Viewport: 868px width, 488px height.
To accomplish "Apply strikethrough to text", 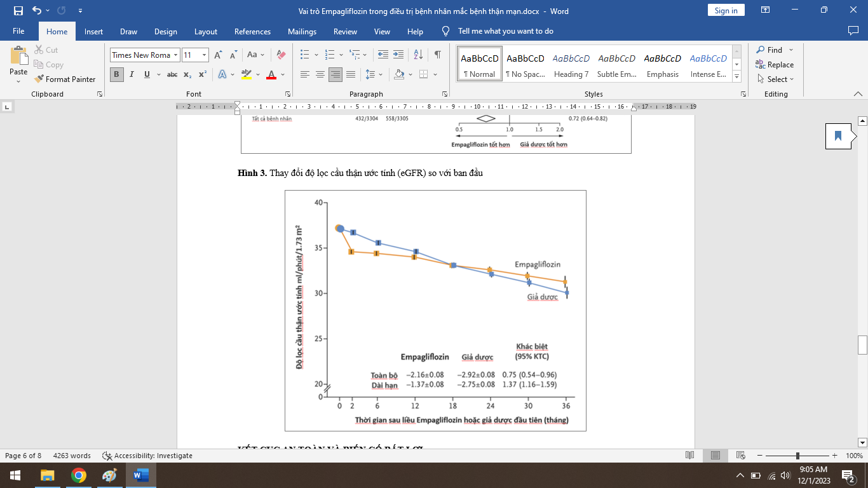I will click(172, 74).
